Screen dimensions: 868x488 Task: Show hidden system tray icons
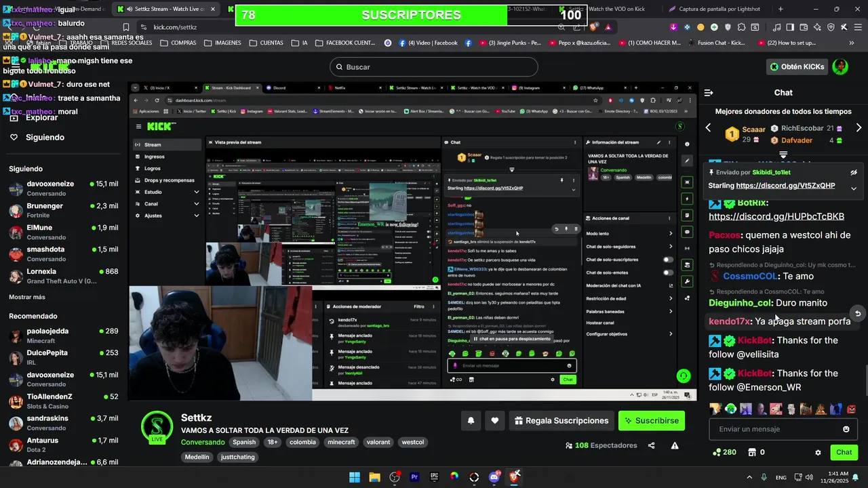click(x=749, y=477)
